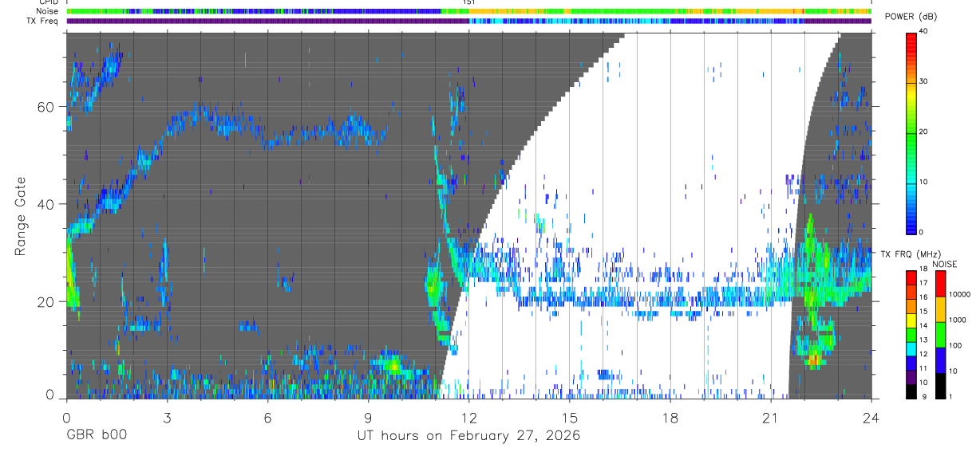Click the x-axis tick label 24
This screenshot has width=980, height=452.
click(x=871, y=417)
